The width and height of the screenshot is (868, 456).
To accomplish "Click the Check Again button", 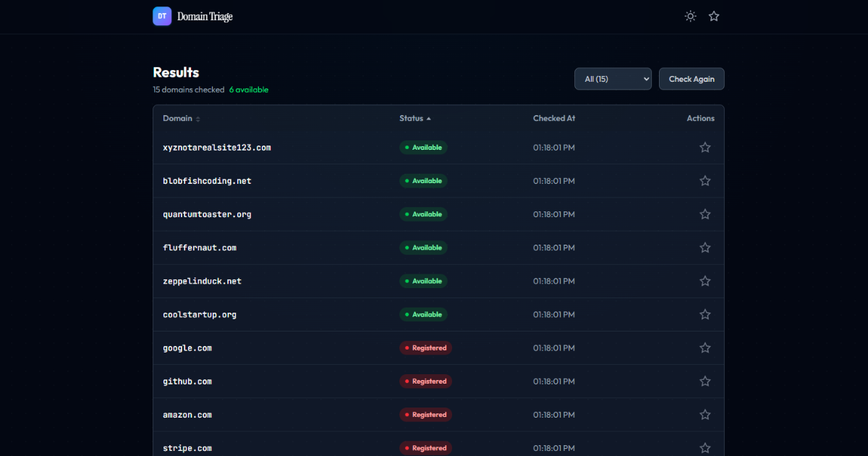I will coord(691,78).
